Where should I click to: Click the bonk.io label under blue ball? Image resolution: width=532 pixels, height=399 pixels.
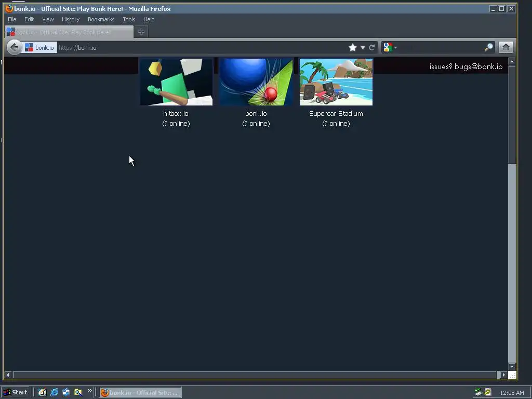256,114
